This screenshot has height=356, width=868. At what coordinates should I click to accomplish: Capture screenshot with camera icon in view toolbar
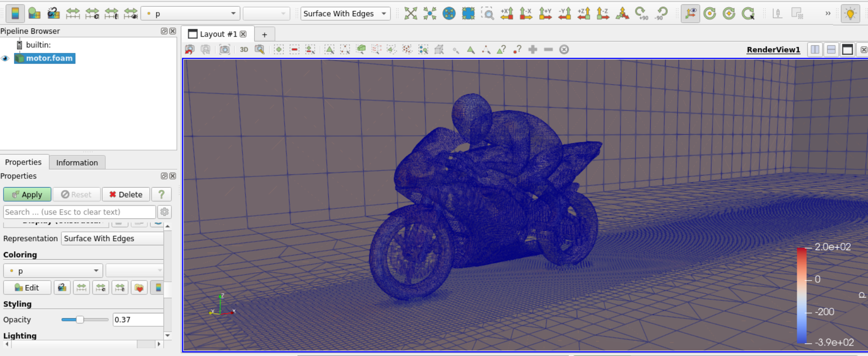pyautogui.click(x=224, y=50)
